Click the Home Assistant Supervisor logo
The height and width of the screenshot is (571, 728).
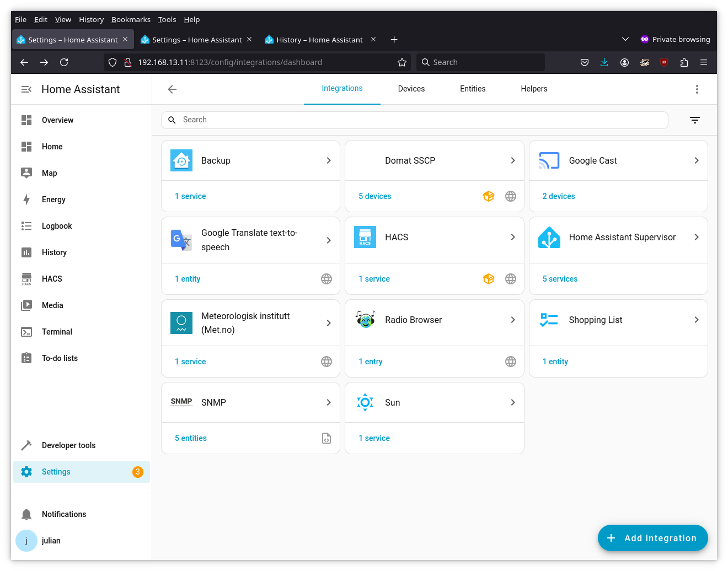coord(549,237)
